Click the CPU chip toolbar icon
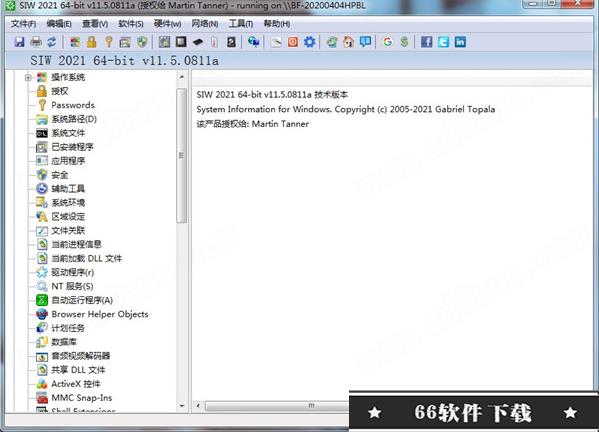The image size is (599, 432). [x=181, y=42]
